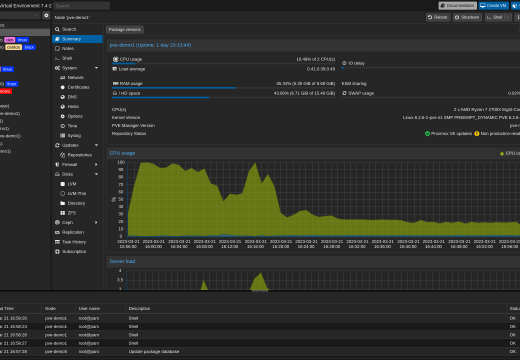Screen dimensions: 520x360
Task: Click the Search magnifier icon in node menu
Action: tap(57, 29)
